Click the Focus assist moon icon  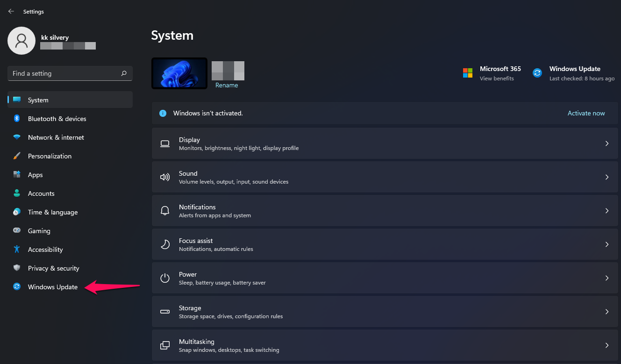tap(165, 244)
